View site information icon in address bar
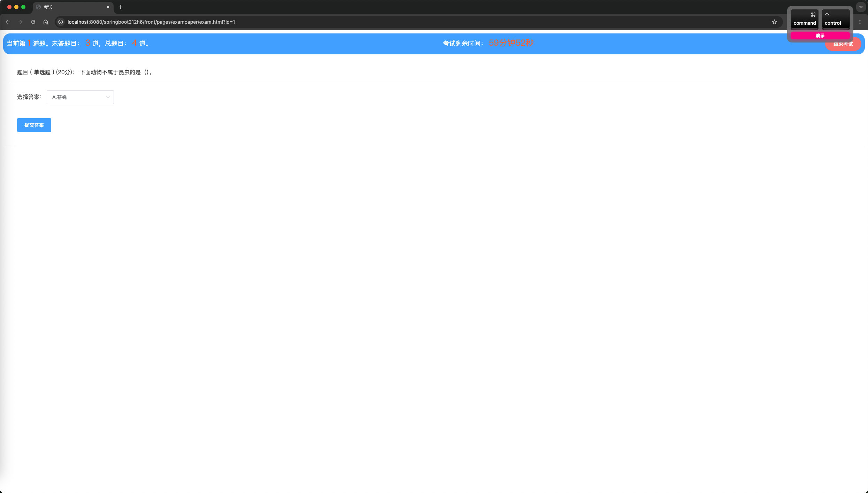This screenshot has height=493, width=868. (61, 22)
